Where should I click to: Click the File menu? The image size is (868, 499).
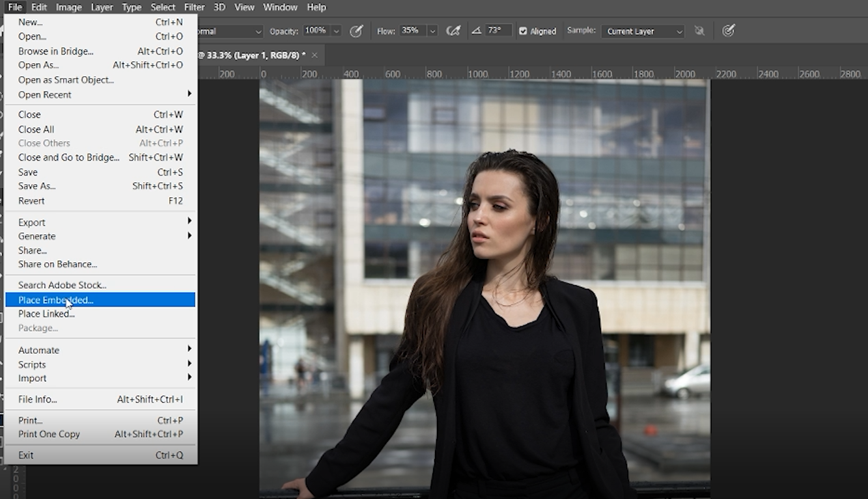[15, 7]
